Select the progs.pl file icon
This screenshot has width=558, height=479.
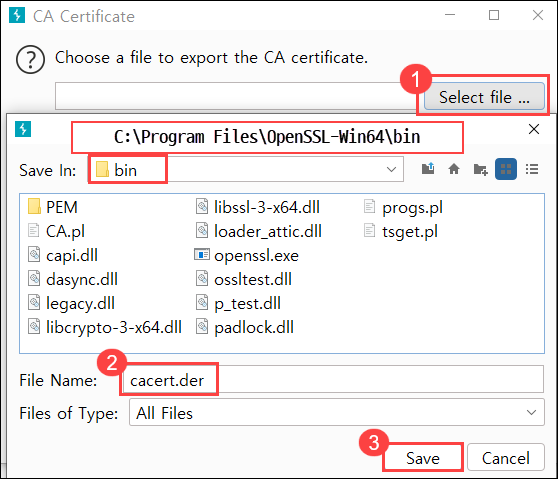(x=369, y=206)
